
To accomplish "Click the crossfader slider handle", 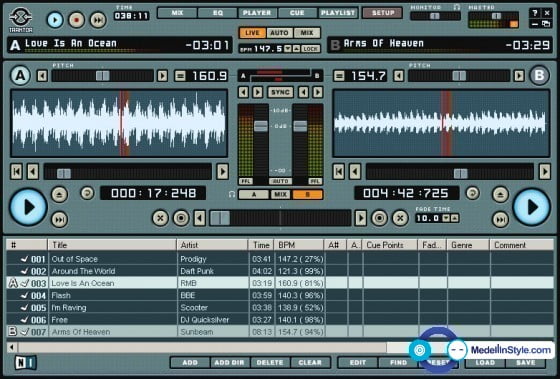I will [220, 218].
